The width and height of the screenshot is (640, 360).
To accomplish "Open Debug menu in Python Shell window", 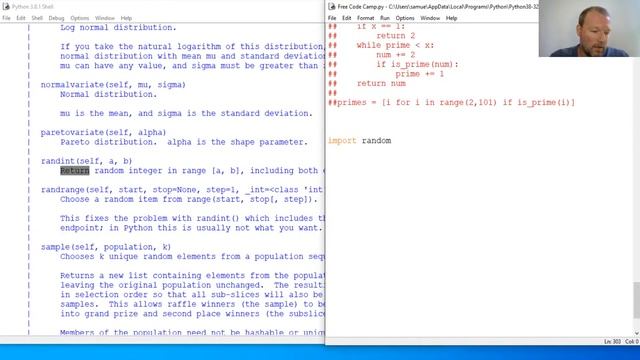I will click(x=56, y=18).
